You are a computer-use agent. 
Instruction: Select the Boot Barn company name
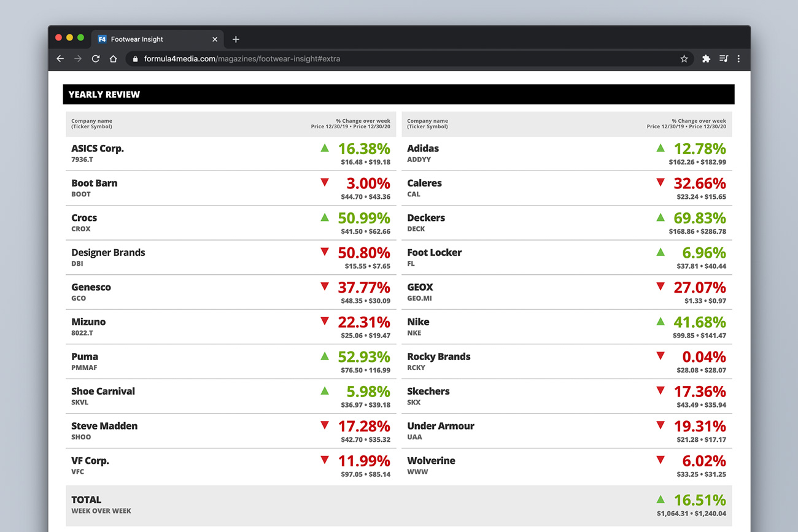click(x=95, y=183)
